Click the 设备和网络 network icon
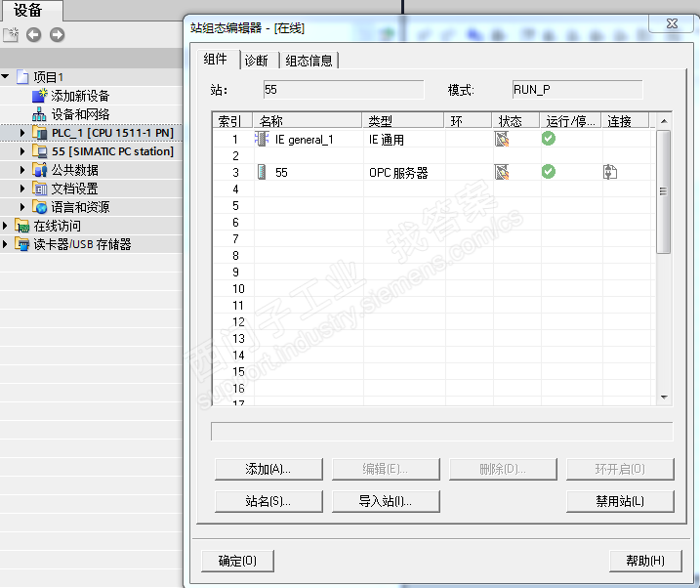This screenshot has width=700, height=588. (39, 114)
